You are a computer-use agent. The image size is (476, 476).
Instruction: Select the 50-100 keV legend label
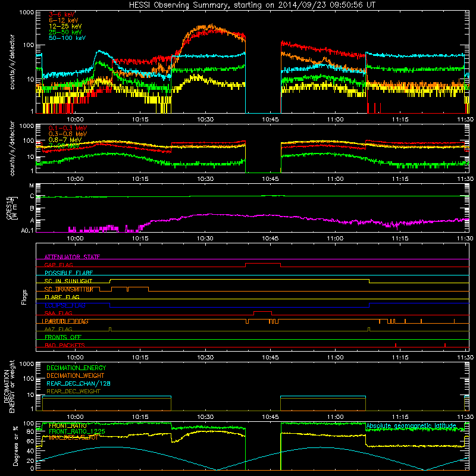click(x=67, y=37)
